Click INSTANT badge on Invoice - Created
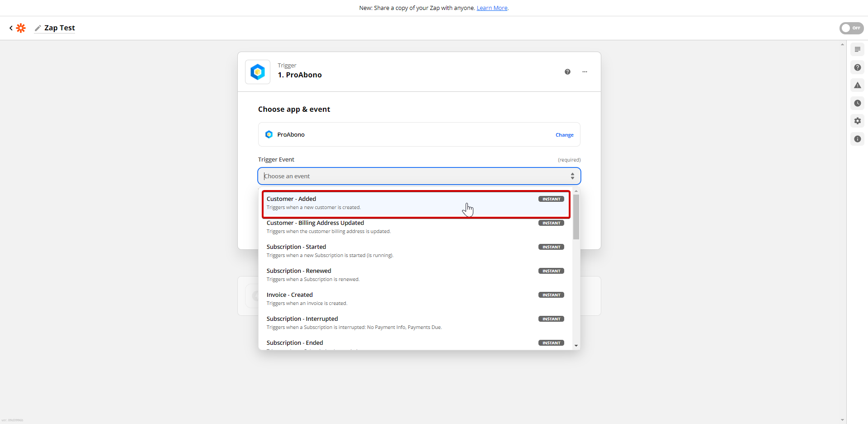Viewport: 868px width, 424px height. 551,295
